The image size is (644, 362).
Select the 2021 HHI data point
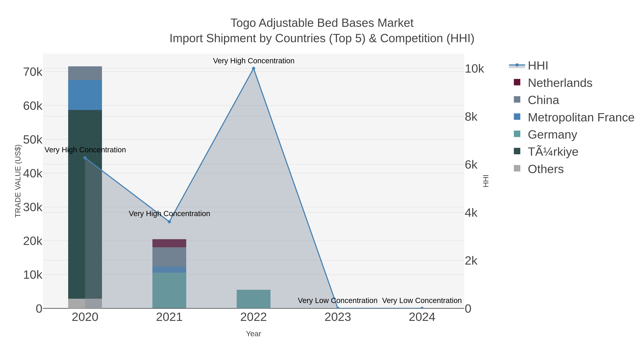169,222
